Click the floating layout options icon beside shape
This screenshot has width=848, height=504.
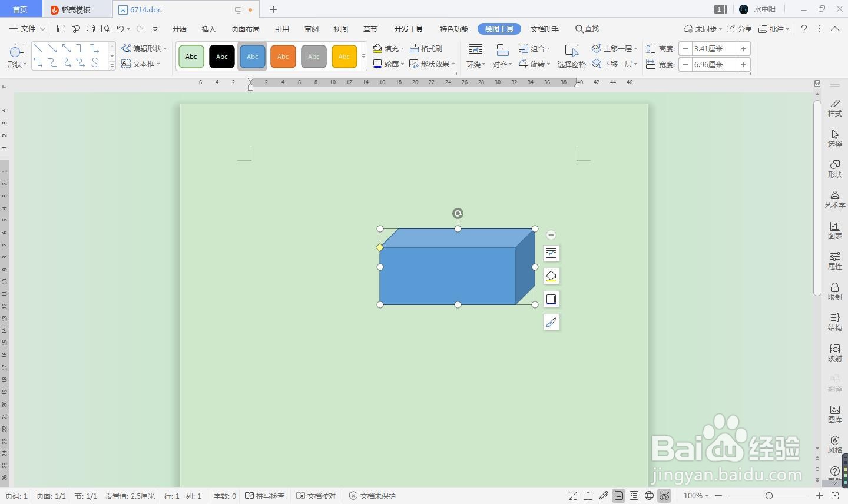(551, 253)
